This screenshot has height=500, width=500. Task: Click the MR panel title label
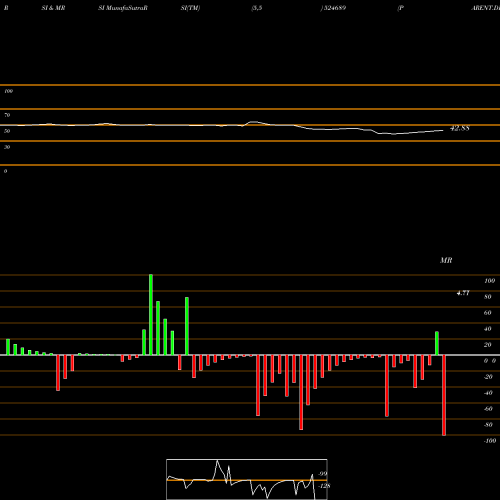coord(446,260)
